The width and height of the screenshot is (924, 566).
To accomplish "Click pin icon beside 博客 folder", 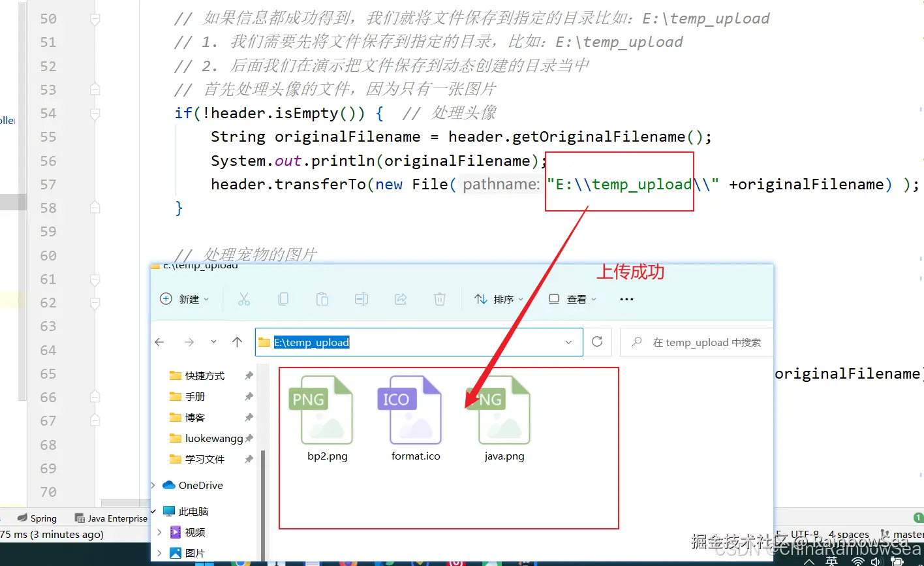I will pyautogui.click(x=249, y=417).
